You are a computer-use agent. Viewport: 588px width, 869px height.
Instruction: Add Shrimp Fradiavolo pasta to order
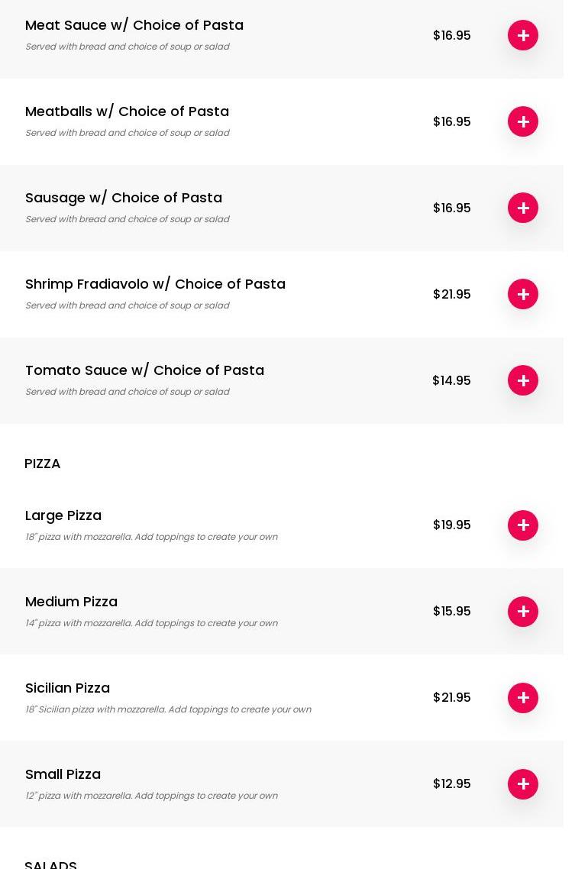tap(523, 294)
